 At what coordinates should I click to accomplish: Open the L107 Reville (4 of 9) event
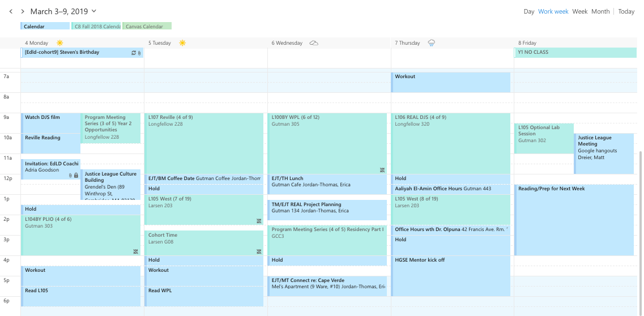coord(204,144)
